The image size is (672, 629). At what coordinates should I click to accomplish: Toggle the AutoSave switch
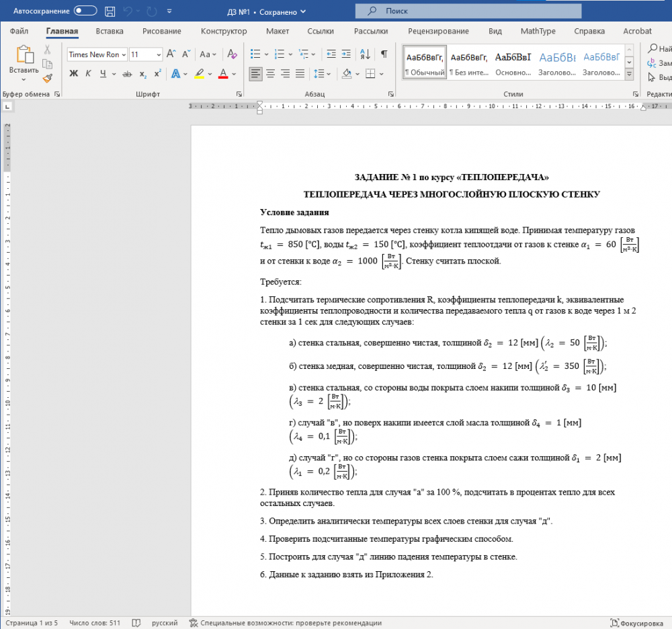click(x=85, y=11)
